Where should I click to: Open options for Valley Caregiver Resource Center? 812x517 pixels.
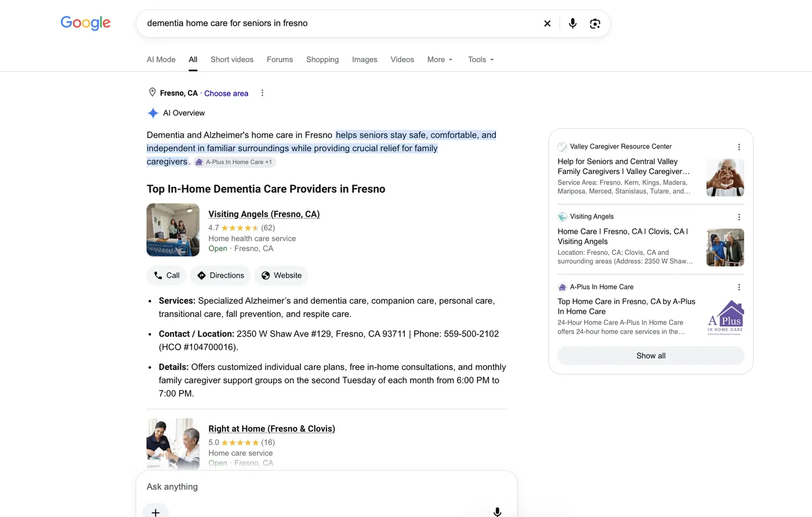click(739, 147)
